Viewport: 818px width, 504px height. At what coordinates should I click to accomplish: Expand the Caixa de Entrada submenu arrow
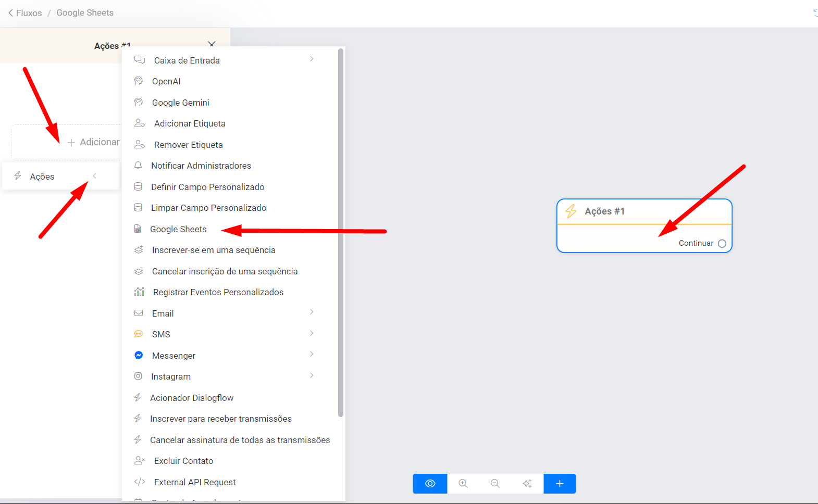click(x=312, y=59)
